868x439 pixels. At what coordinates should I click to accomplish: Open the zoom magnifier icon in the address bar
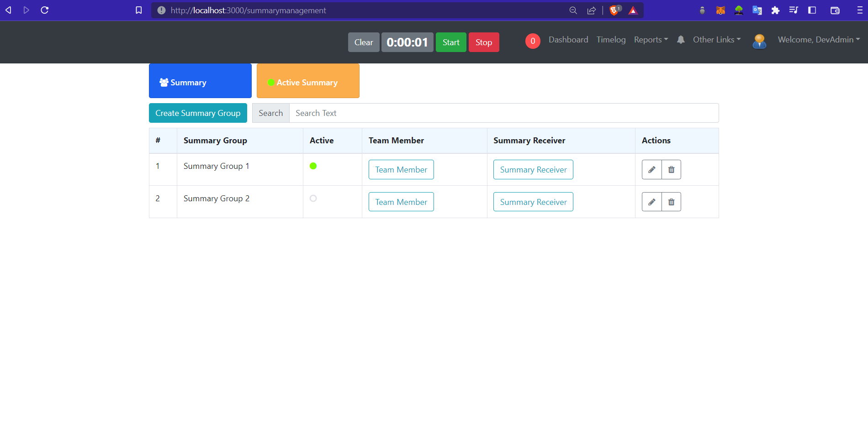pos(573,10)
